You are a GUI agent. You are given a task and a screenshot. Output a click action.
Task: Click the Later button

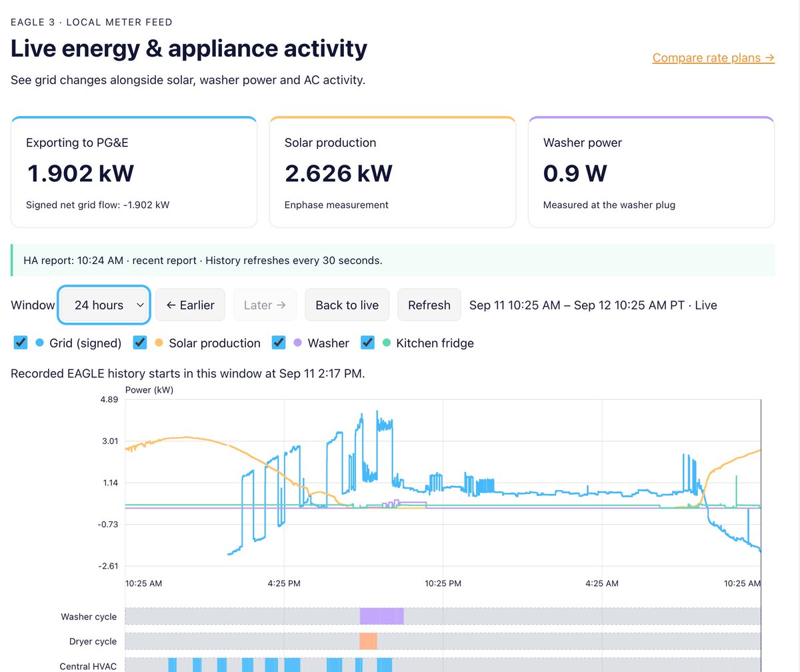(265, 305)
